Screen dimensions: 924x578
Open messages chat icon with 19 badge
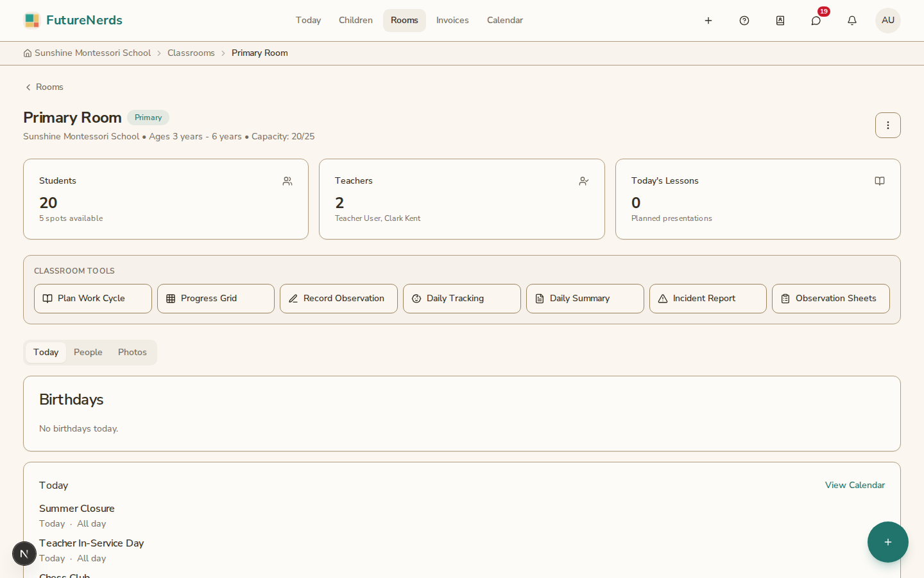[816, 21]
